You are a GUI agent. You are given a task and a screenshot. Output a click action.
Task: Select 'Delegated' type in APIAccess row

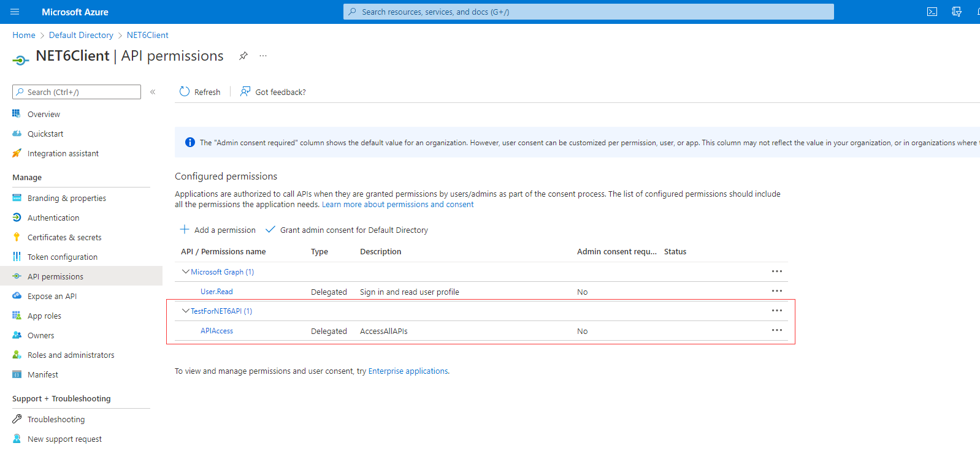[x=329, y=331]
